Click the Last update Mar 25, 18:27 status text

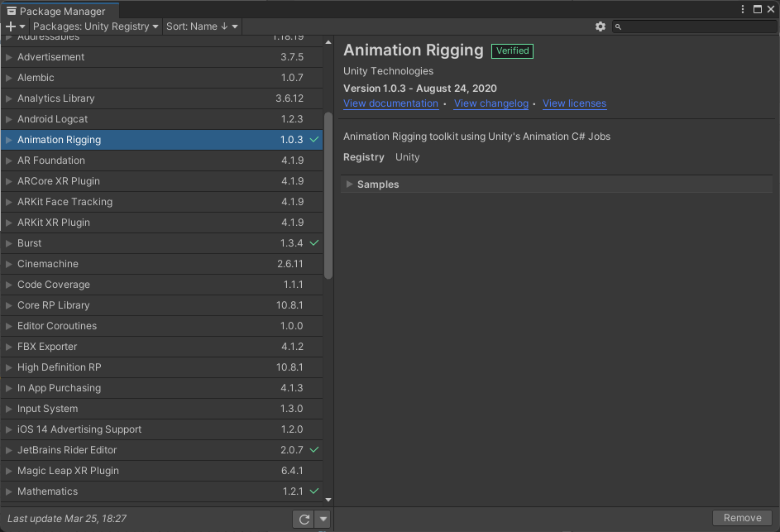67,519
